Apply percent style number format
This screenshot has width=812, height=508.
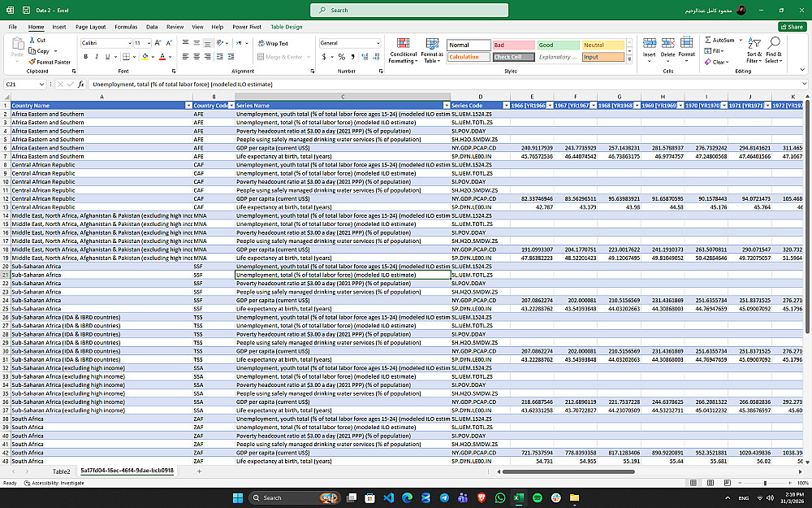[x=342, y=57]
